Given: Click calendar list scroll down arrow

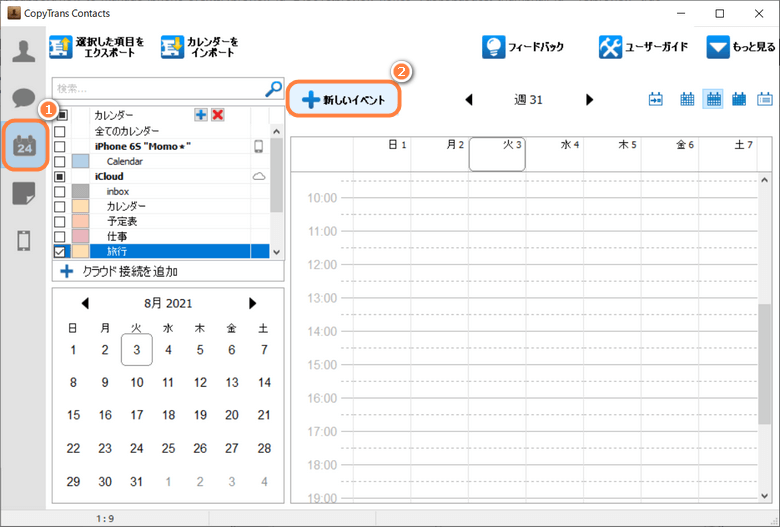Looking at the screenshot, I should coord(277,252).
